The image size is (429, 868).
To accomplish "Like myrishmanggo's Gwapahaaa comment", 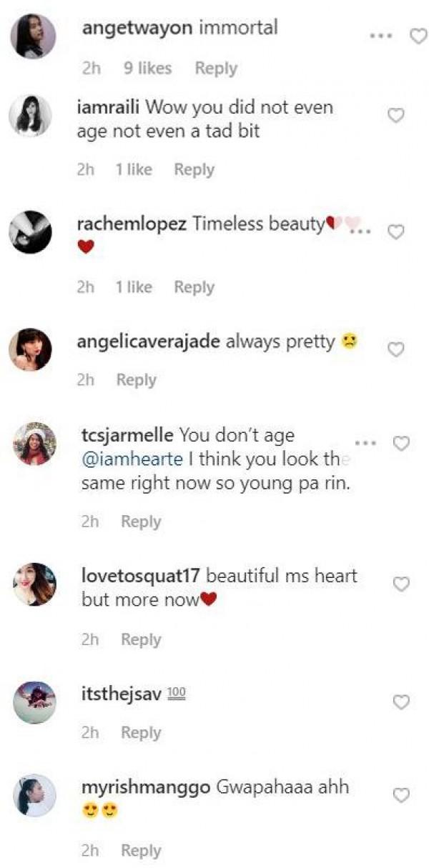I will coord(402,795).
